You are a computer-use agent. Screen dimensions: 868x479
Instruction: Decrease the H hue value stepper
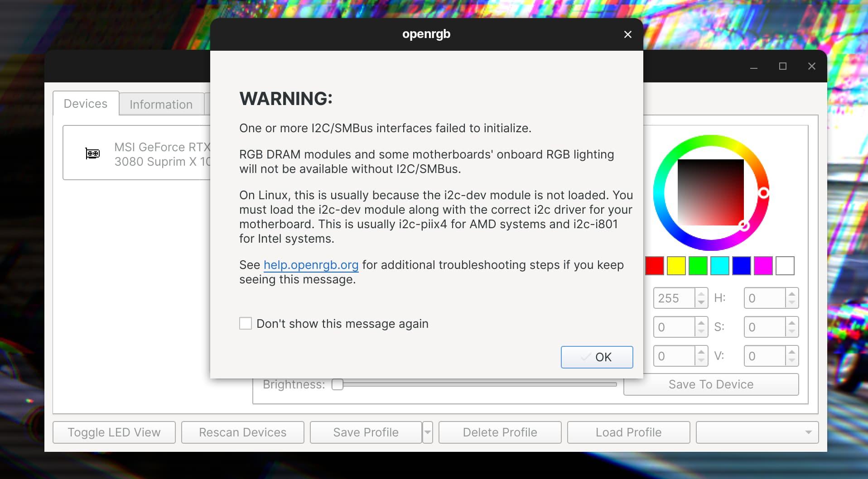pyautogui.click(x=792, y=302)
